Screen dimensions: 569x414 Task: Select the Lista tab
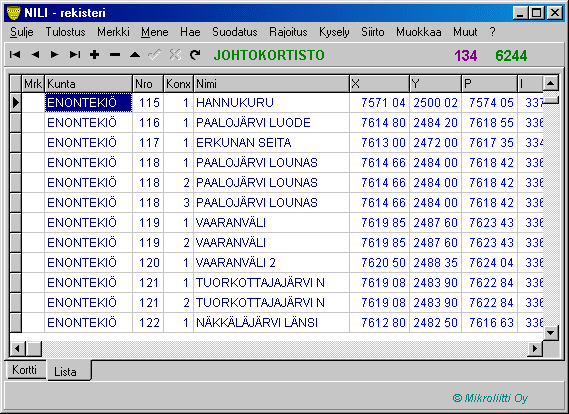click(x=65, y=371)
